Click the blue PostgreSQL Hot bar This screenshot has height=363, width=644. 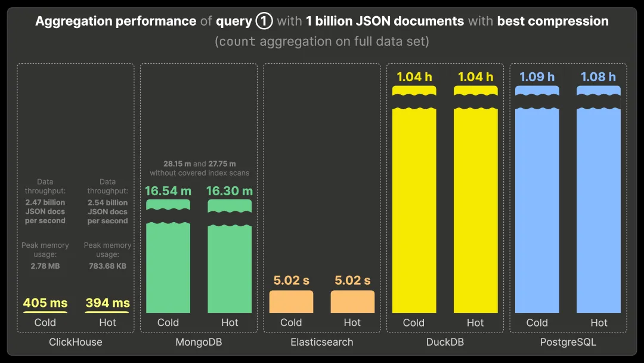point(599,199)
